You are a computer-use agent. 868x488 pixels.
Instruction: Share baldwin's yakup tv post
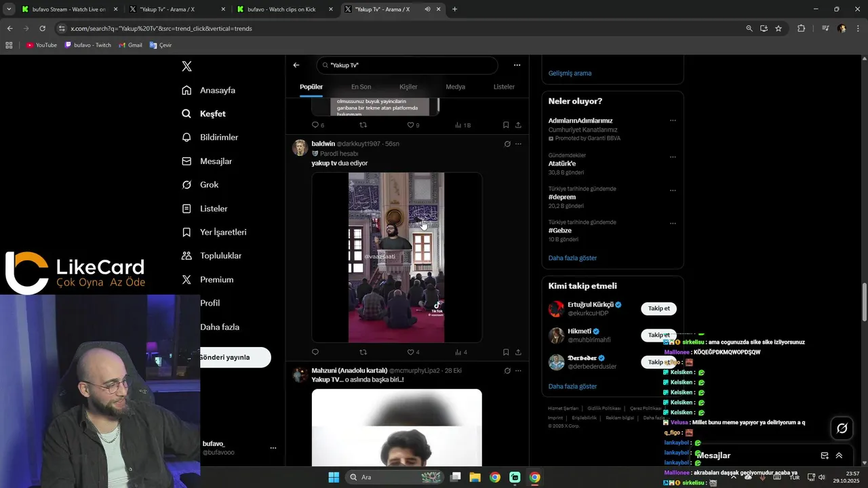(518, 352)
